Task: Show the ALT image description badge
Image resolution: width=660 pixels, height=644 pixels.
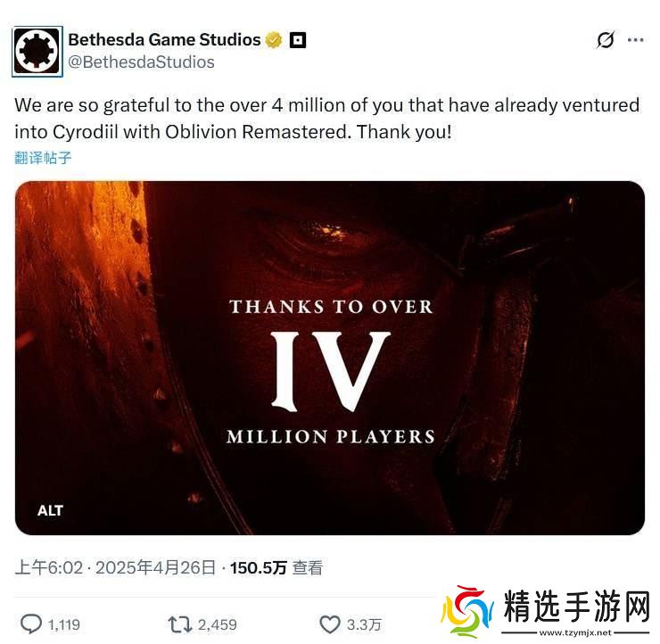Action: 50,510
